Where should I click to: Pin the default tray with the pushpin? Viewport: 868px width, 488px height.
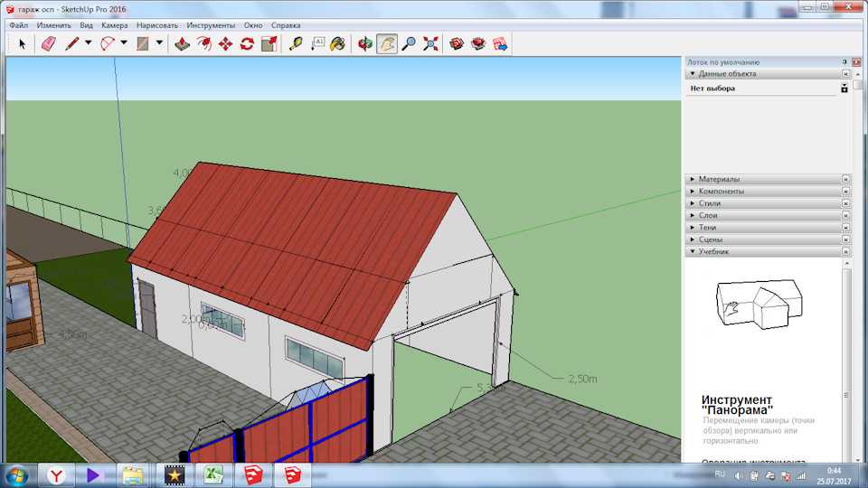(x=844, y=62)
